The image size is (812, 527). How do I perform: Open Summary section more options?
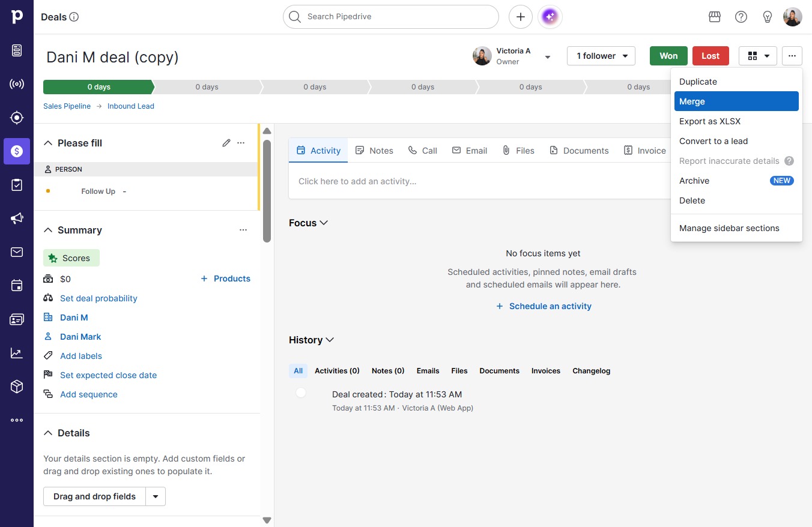(243, 230)
